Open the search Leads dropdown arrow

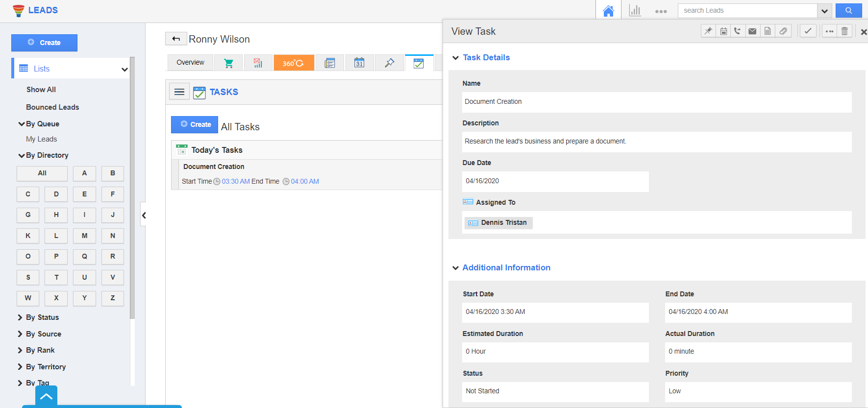(824, 11)
